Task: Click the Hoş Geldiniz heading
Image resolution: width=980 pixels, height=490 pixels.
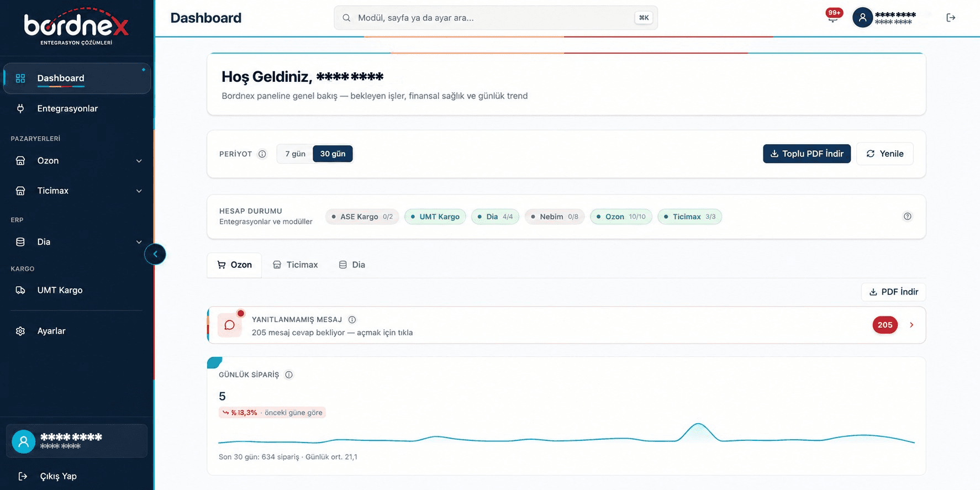Action: point(302,77)
